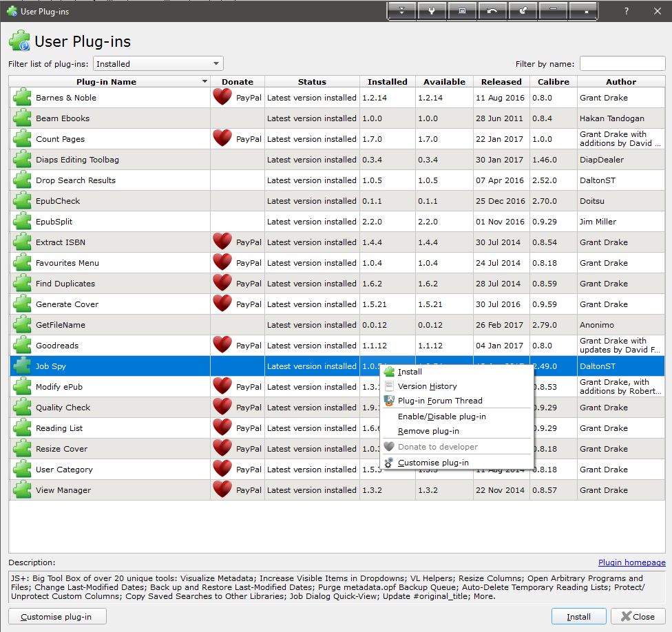The height and width of the screenshot is (632, 672).
Task: Click the Install button at bottom right
Action: pyautogui.click(x=578, y=617)
